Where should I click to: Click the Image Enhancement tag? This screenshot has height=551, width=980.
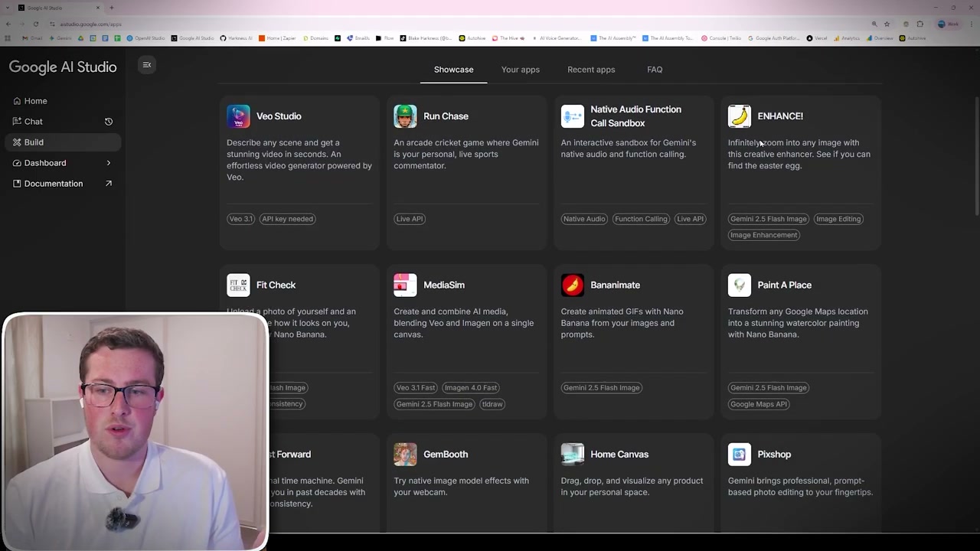tap(763, 235)
